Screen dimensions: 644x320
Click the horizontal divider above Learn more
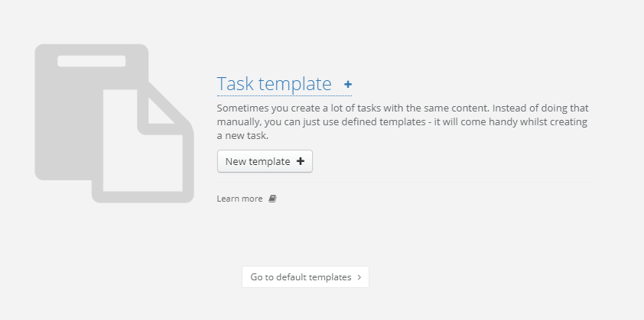[405, 182]
